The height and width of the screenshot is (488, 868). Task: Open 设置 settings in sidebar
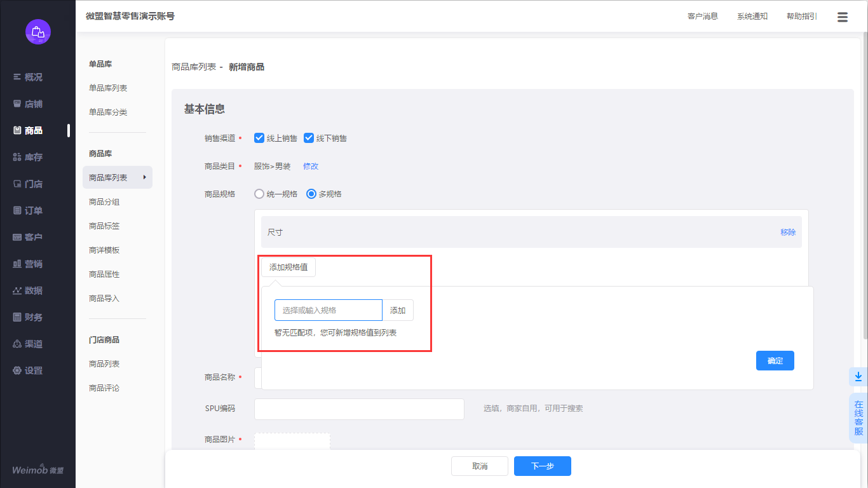pos(28,370)
